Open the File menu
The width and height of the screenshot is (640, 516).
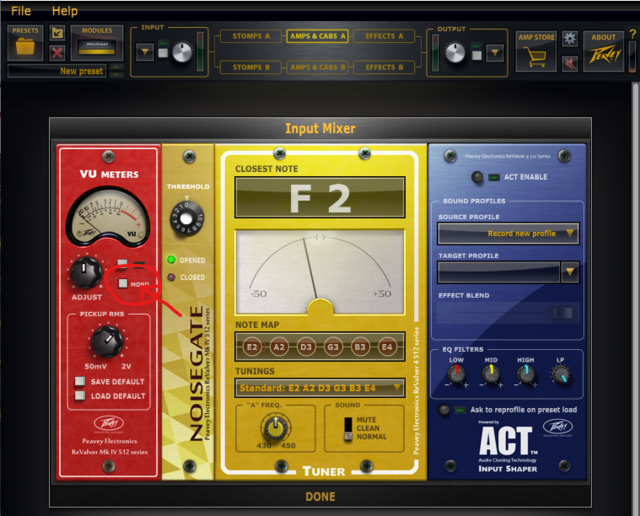(21, 11)
